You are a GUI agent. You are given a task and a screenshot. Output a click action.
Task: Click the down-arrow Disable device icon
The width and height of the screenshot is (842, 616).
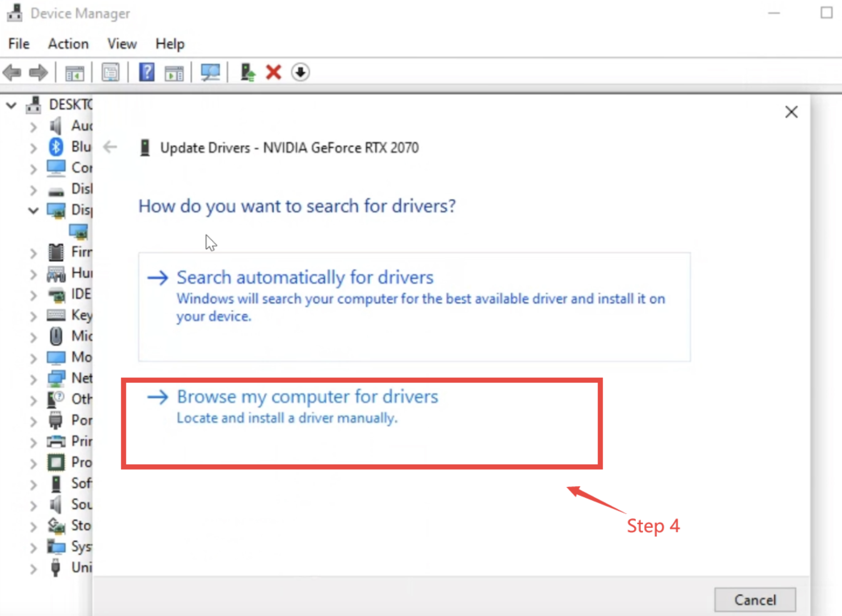[x=300, y=72]
